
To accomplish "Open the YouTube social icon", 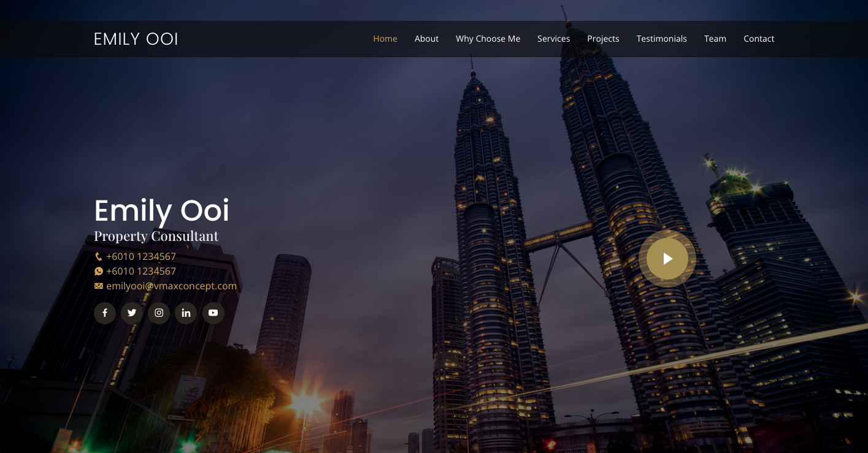I will (213, 313).
